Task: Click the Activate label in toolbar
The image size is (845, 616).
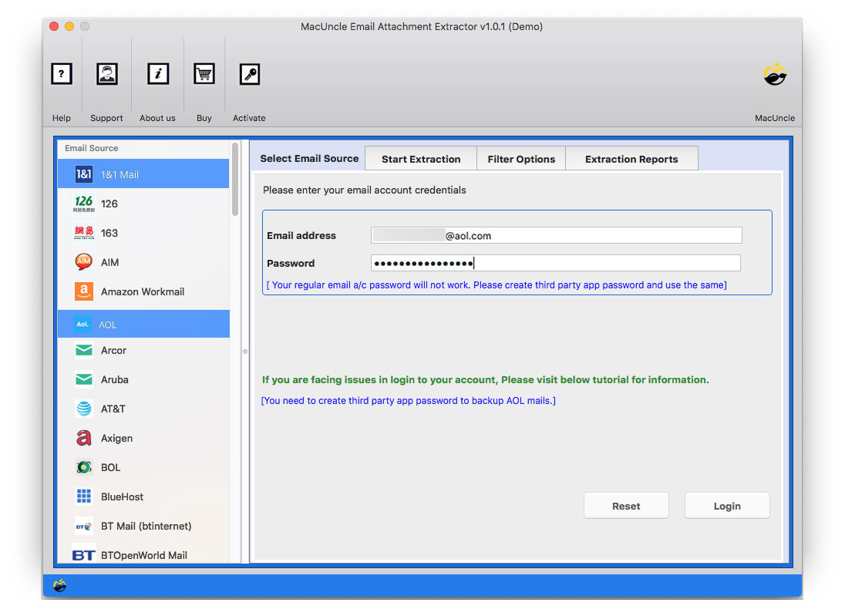Action: point(249,118)
